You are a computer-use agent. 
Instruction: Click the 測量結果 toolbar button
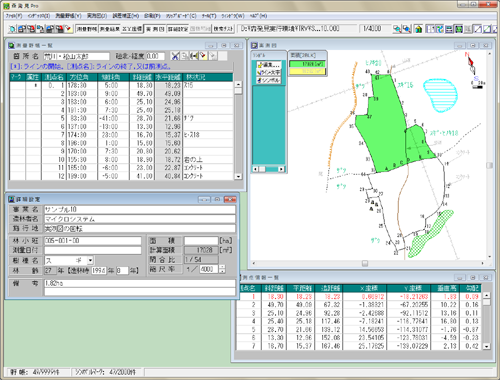pyautogui.click(x=110, y=29)
